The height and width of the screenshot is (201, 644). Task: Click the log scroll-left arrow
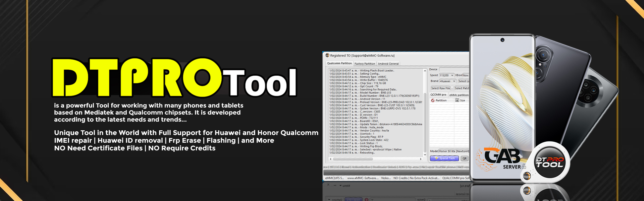tap(330, 159)
